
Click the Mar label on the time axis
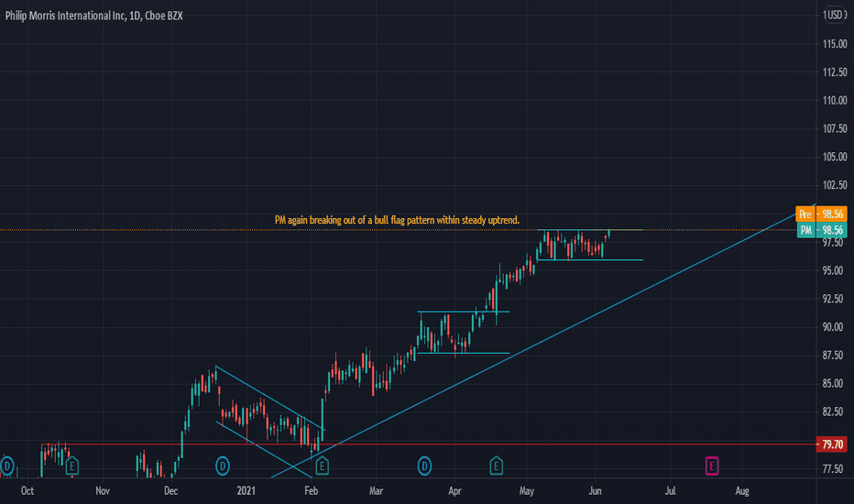(376, 491)
